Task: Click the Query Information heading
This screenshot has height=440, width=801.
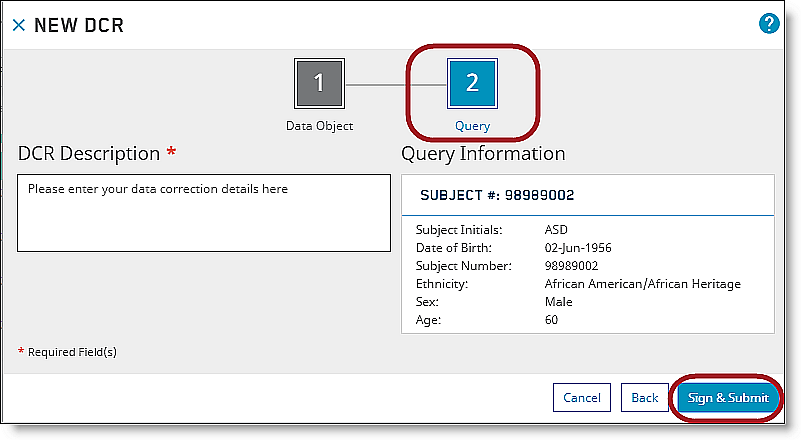Action: click(x=483, y=153)
